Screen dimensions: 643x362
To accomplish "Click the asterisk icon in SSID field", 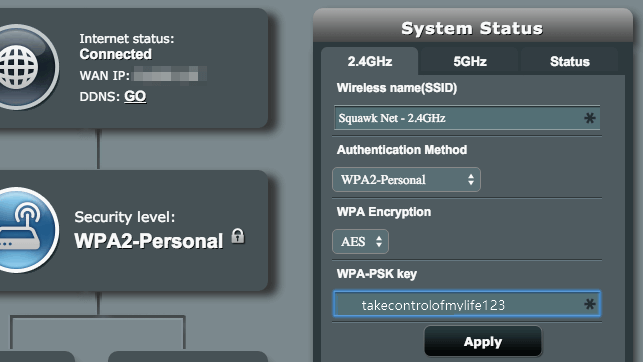I will (590, 118).
